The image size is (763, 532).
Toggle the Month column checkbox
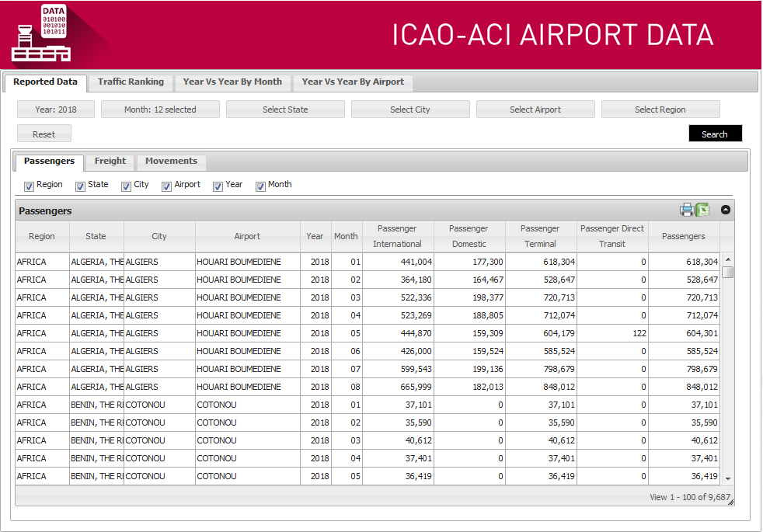[260, 186]
